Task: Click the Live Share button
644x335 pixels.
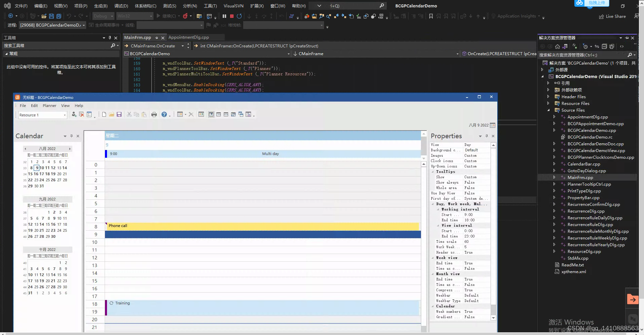Action: (612, 16)
